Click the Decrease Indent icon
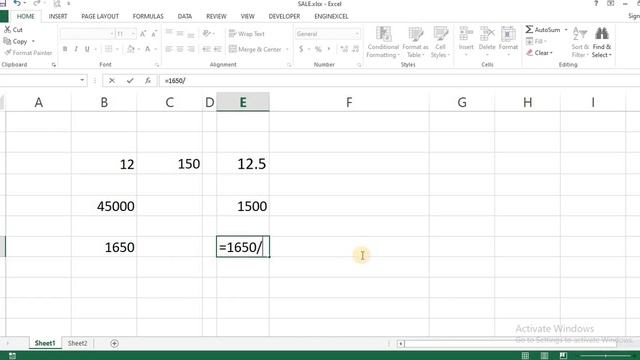 206,49
